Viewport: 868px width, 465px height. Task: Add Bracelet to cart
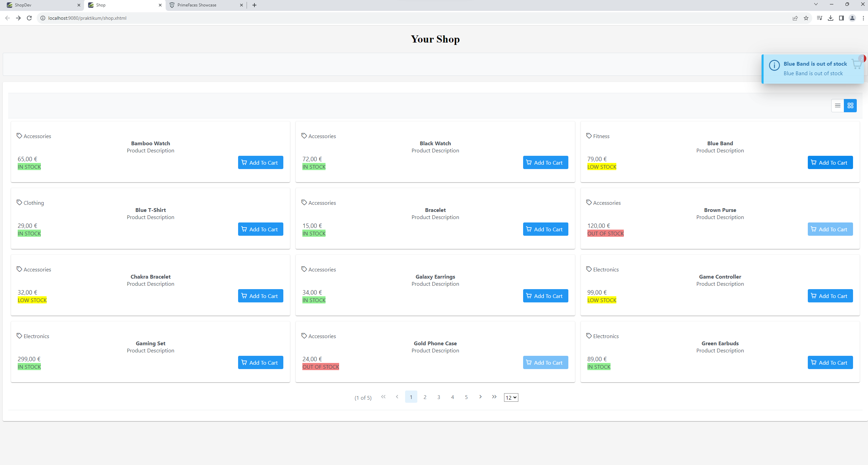click(x=546, y=229)
